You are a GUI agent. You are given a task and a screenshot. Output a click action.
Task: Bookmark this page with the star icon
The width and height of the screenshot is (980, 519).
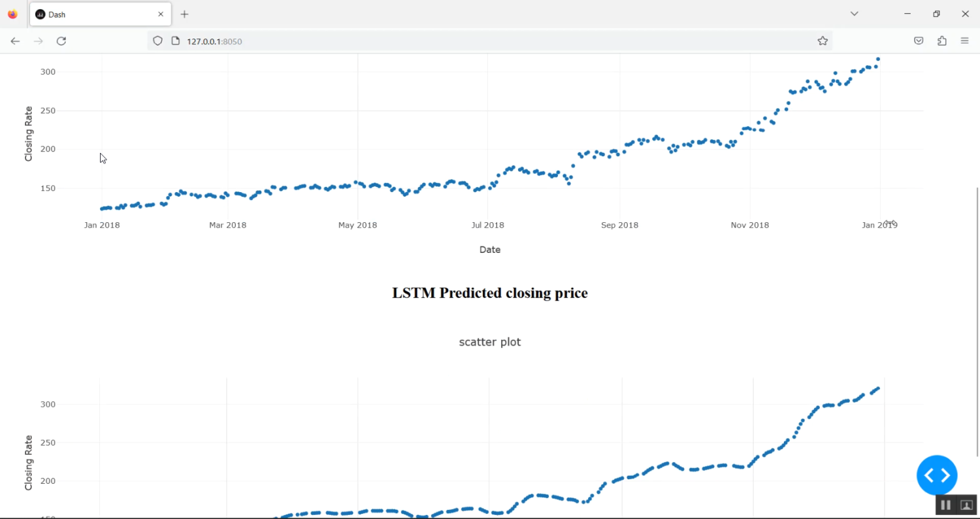(x=823, y=41)
